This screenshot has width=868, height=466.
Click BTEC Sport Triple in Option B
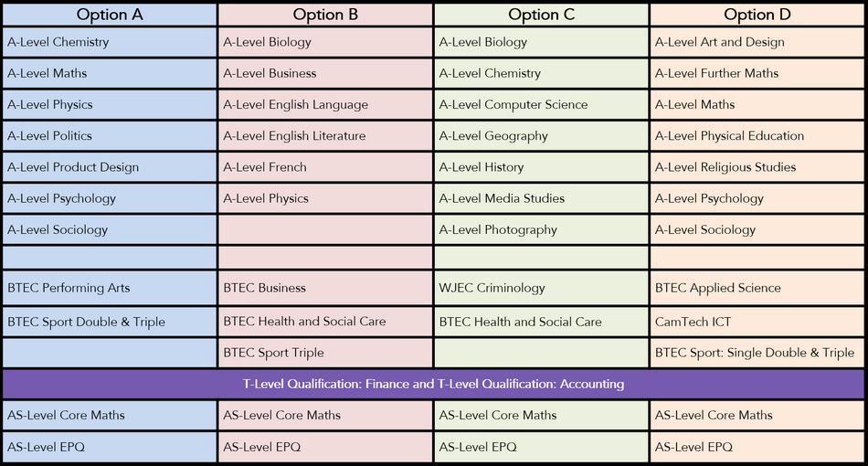[x=274, y=353]
